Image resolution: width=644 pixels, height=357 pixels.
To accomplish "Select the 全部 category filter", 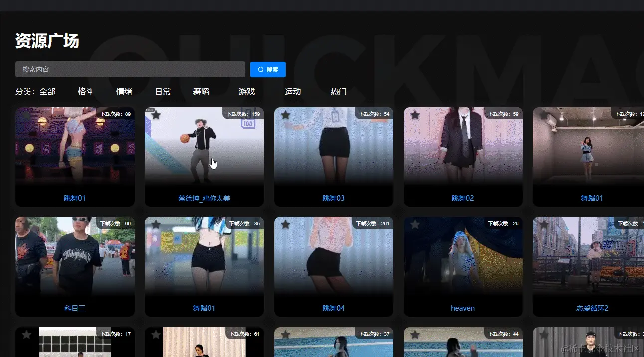I will point(47,91).
